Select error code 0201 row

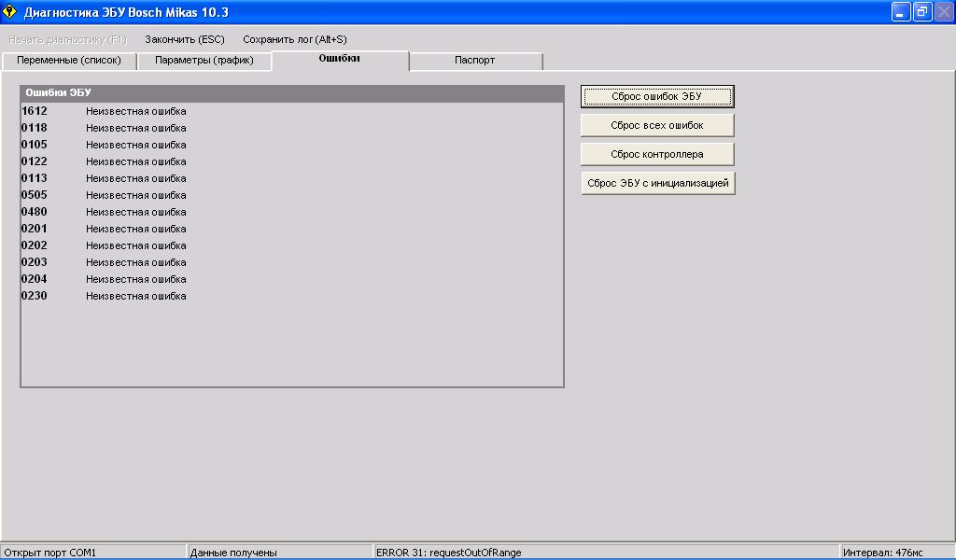pyautogui.click(x=292, y=229)
